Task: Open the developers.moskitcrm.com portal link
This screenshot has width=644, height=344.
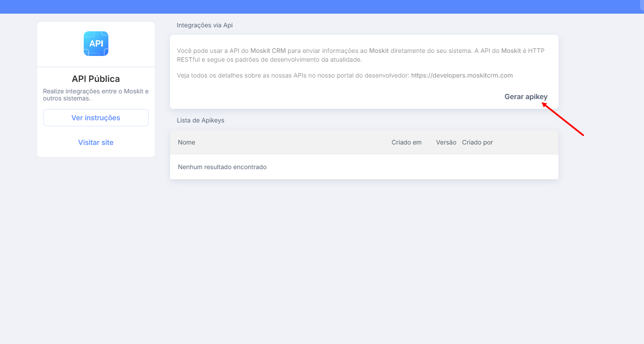Action: [462, 75]
